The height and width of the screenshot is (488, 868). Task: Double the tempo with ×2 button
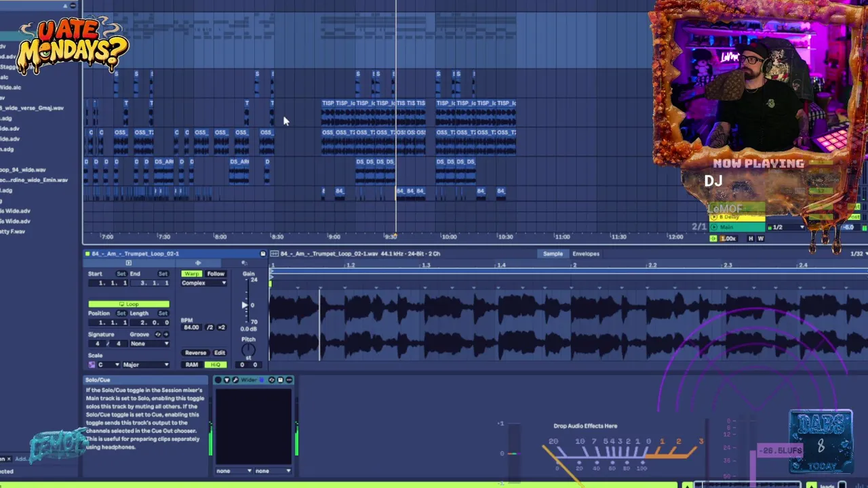(x=221, y=327)
